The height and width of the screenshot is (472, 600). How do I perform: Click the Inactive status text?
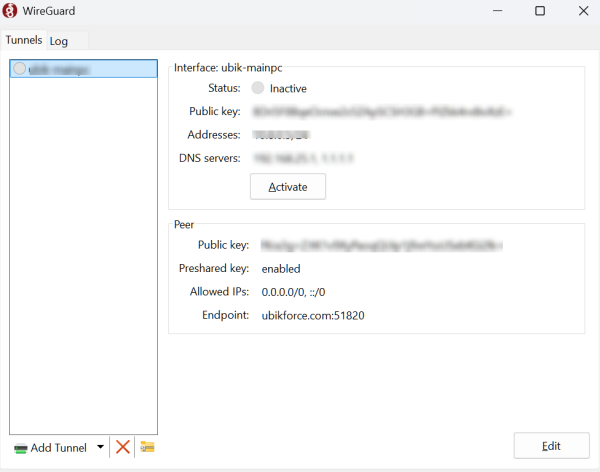288,88
